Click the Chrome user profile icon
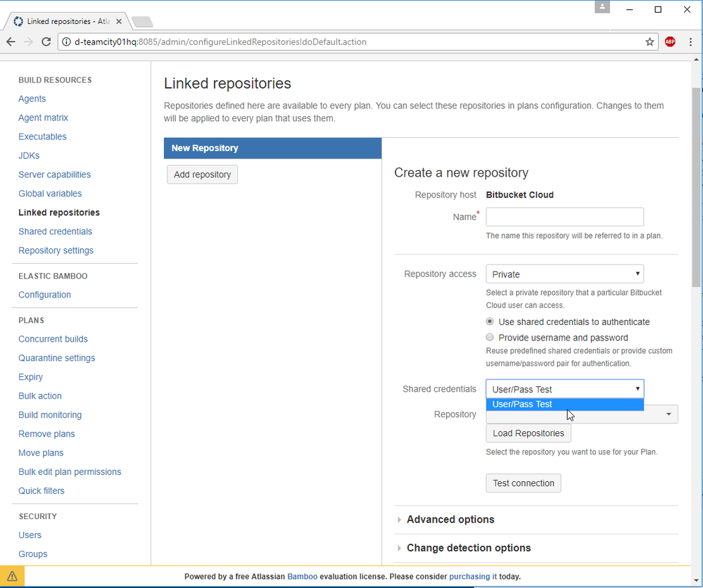This screenshot has height=588, width=703. [602, 7]
